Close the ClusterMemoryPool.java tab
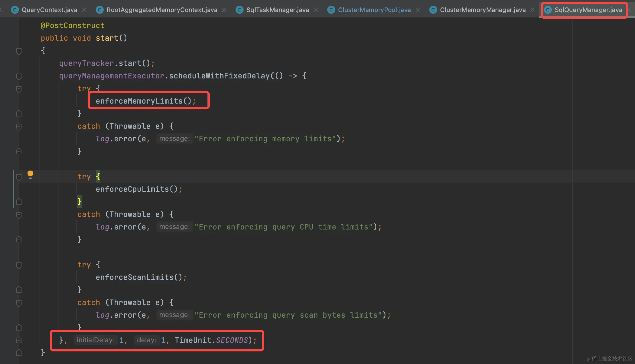The width and height of the screenshot is (635, 364). (x=418, y=10)
